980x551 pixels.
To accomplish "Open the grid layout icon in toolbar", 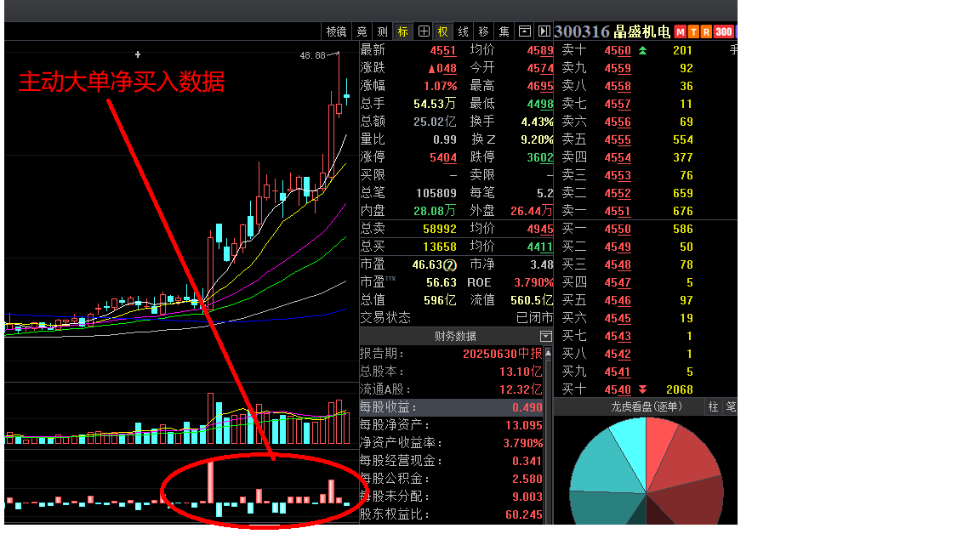I will 424,31.
